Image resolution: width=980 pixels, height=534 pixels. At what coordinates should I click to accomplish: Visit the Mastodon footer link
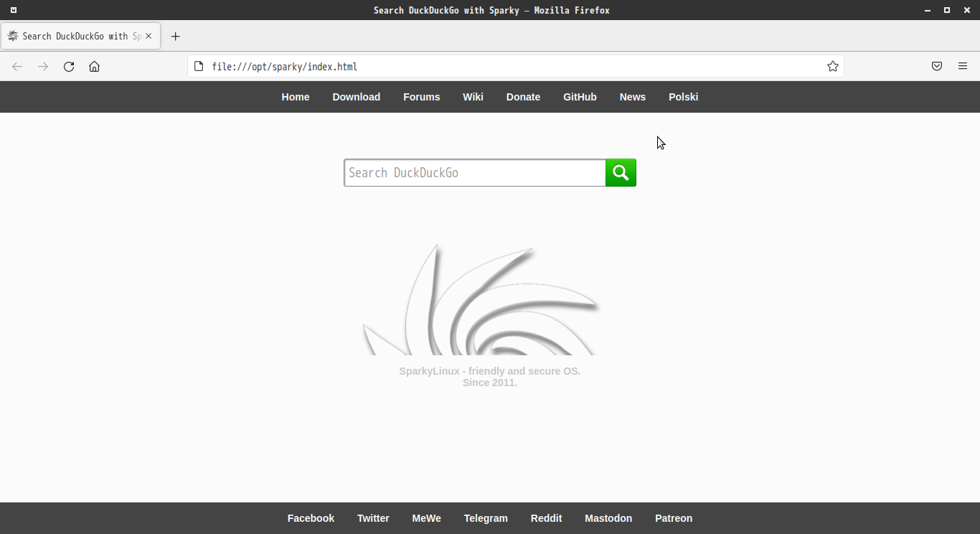(608, 518)
